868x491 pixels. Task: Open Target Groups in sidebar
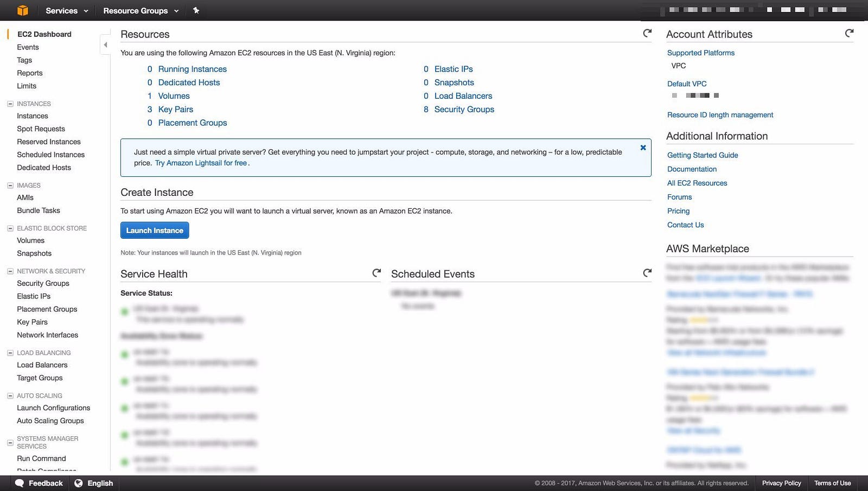point(40,378)
